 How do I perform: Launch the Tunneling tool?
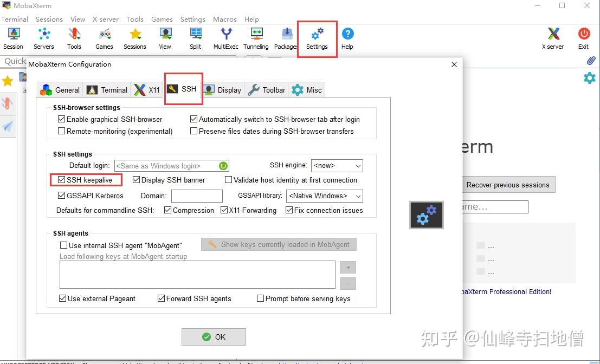[255, 35]
